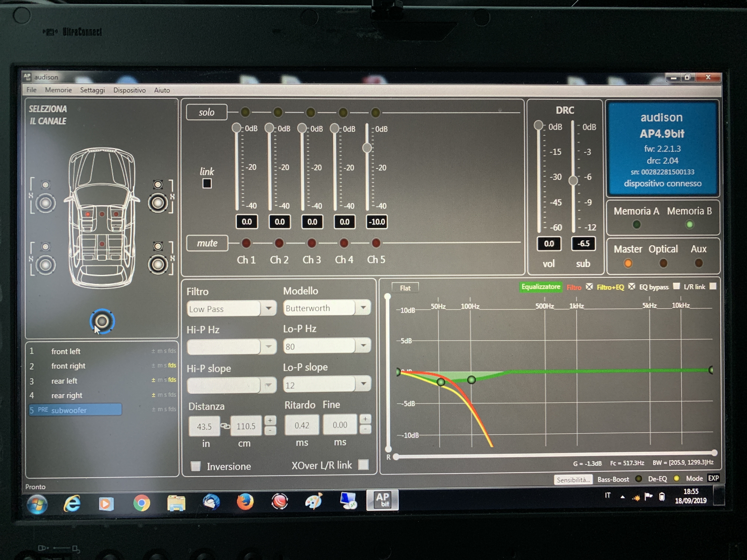Toggle the L/R link checkbox above graph
Viewport: 747px width, 560px height.
713,286
